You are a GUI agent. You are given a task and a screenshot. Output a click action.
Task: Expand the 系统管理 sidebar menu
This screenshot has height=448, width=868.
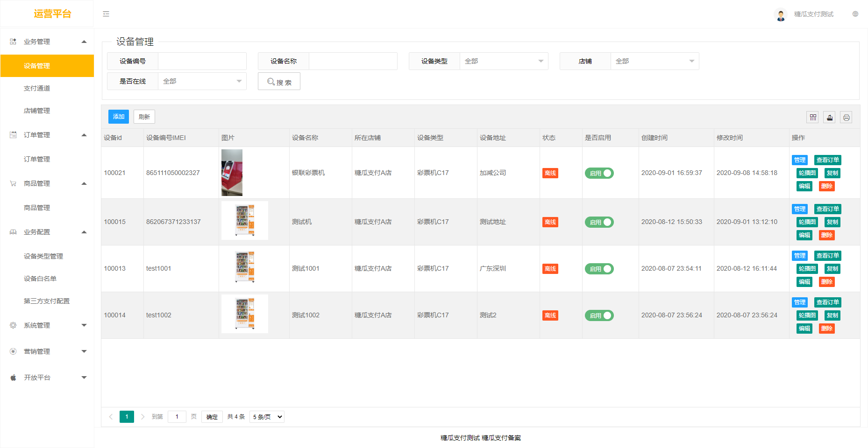click(47, 325)
